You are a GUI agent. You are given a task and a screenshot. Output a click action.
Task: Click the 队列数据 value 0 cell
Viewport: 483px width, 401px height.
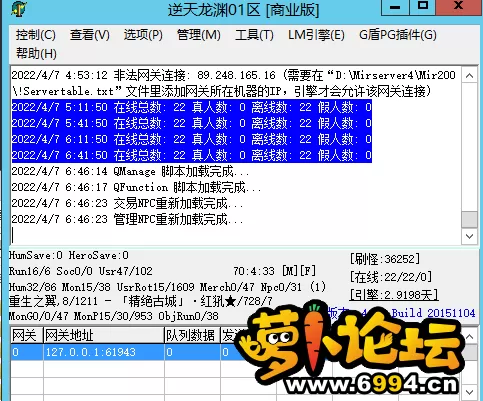point(192,352)
